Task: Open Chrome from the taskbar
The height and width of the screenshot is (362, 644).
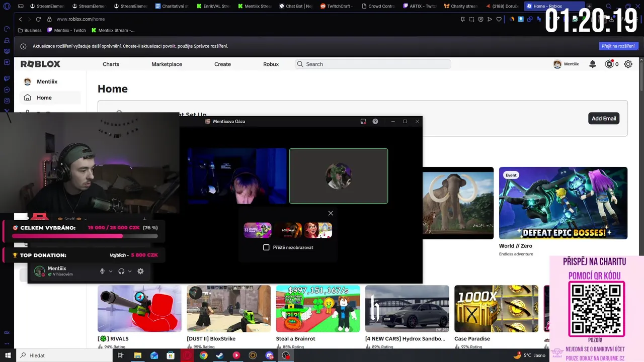Action: [203, 355]
